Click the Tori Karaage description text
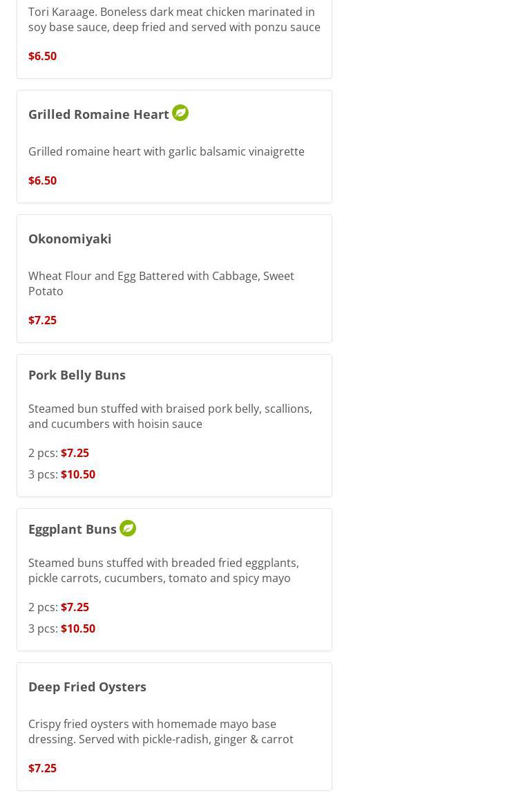The height and width of the screenshot is (793, 532). (x=174, y=19)
